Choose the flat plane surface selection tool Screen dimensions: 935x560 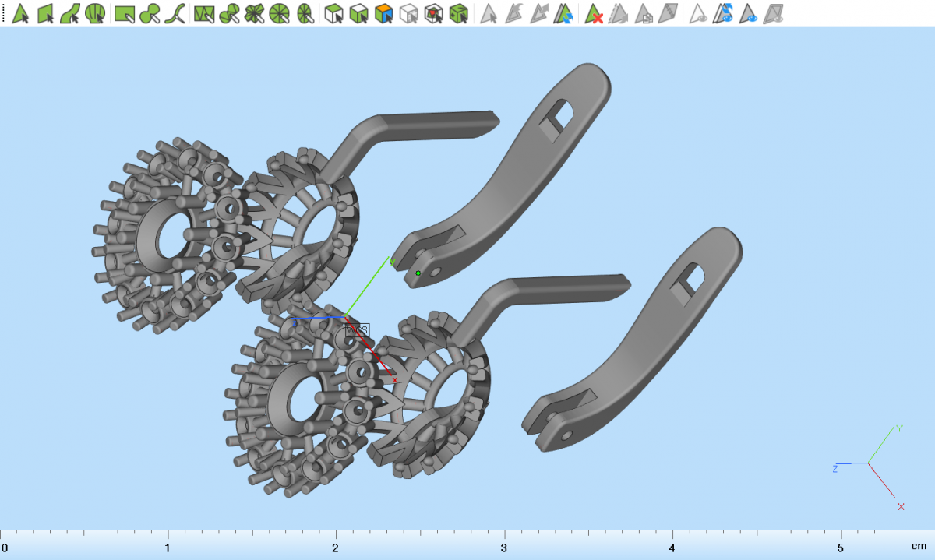45,13
